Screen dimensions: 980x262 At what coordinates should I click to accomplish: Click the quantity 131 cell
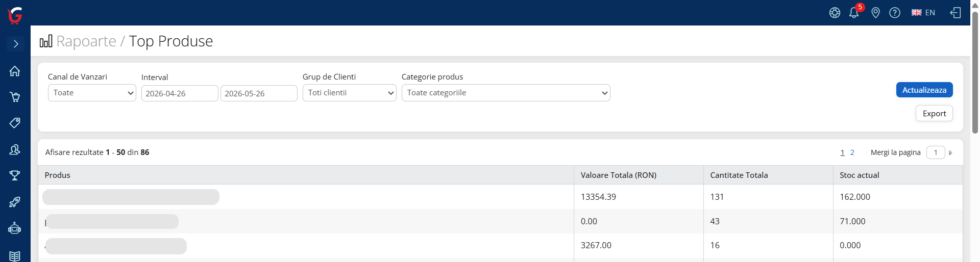tap(768, 197)
